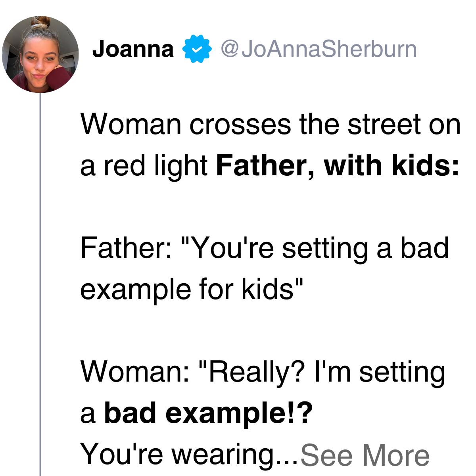Open the @JoAnnaSherburn handle link
Image resolution: width=476 pixels, height=476 pixels.
click(x=319, y=49)
